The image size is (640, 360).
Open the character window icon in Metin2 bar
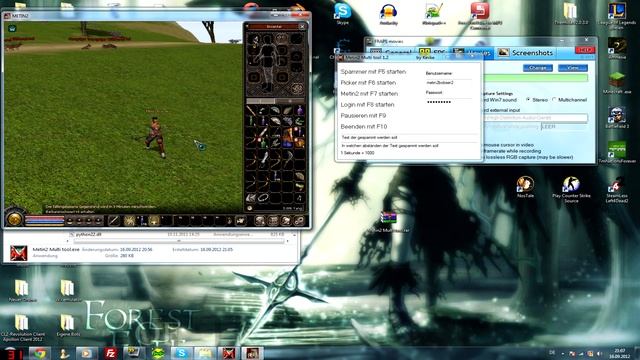click(x=260, y=221)
